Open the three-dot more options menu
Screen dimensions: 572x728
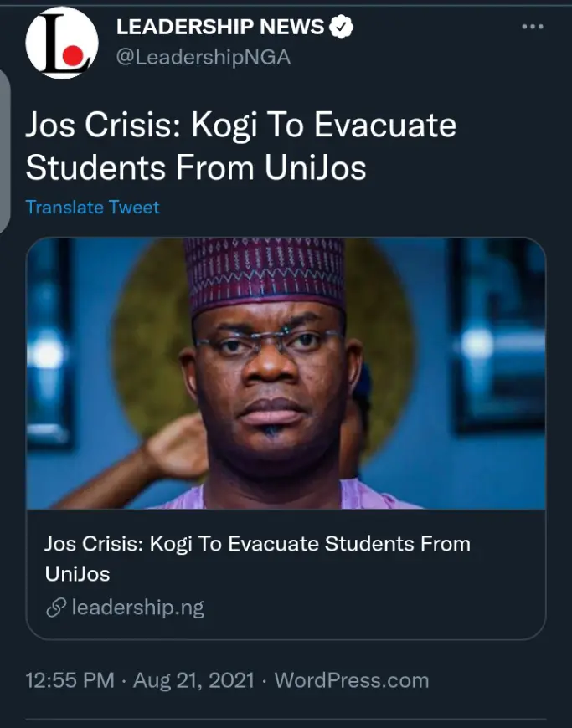tap(532, 28)
